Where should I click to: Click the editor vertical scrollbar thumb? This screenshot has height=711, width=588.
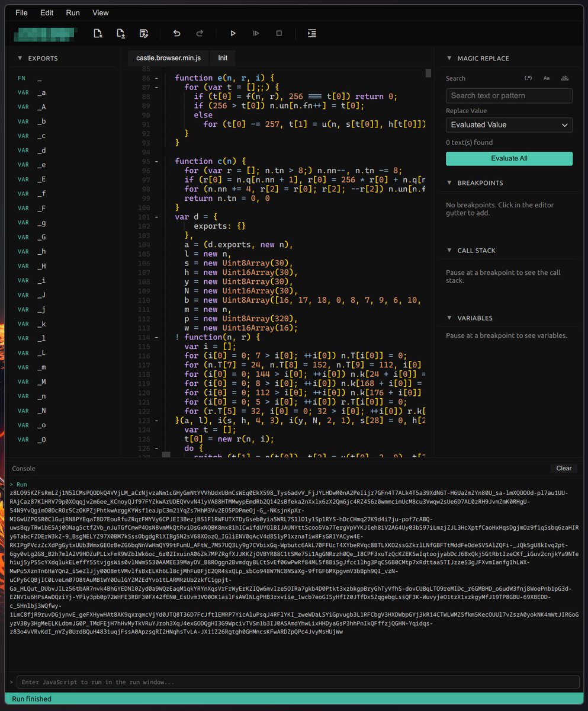pos(429,73)
